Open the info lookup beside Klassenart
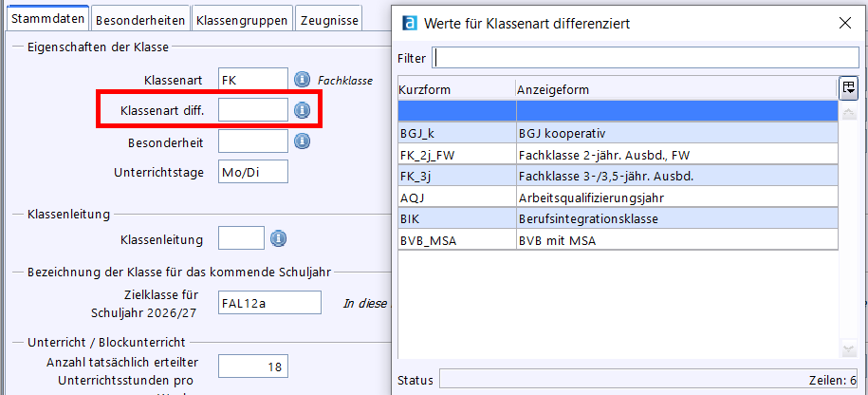868x395 pixels. [x=302, y=80]
